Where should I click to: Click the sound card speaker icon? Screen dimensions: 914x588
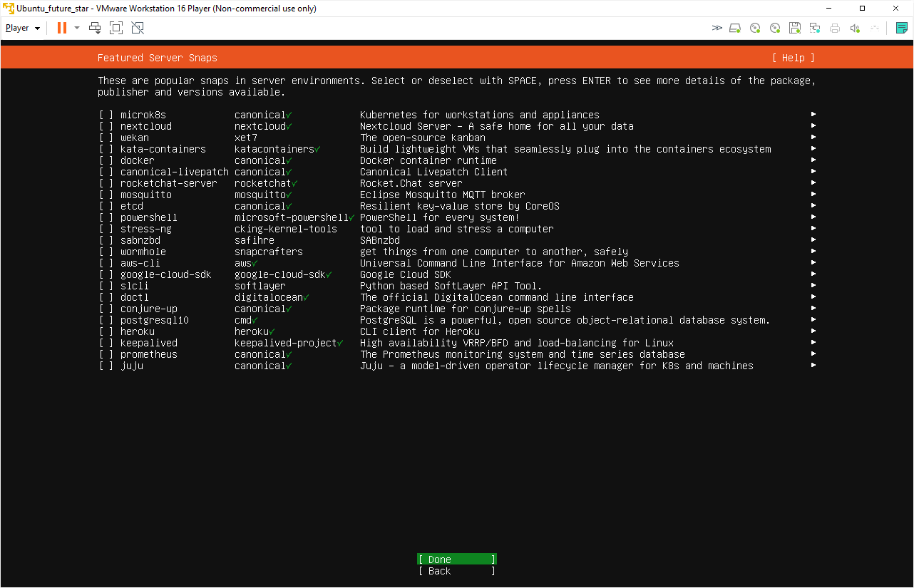(855, 28)
